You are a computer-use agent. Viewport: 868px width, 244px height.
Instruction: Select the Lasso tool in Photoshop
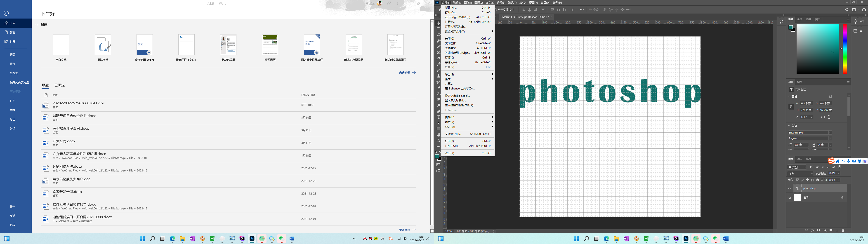(x=438, y=35)
